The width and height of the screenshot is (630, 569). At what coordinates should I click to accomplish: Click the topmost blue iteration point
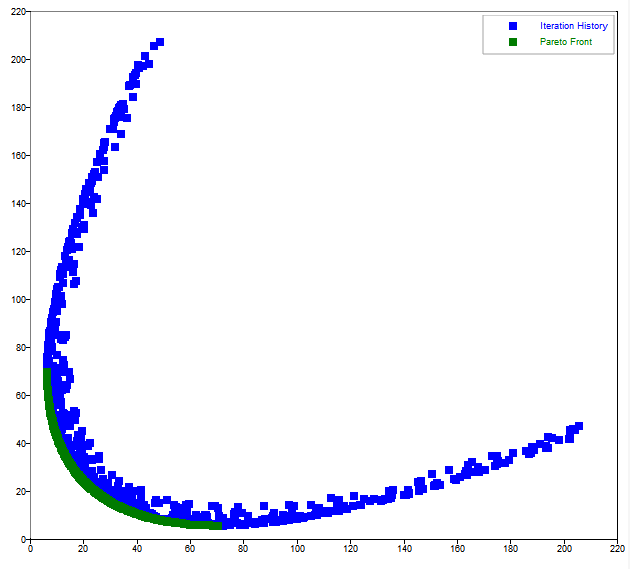click(x=159, y=42)
